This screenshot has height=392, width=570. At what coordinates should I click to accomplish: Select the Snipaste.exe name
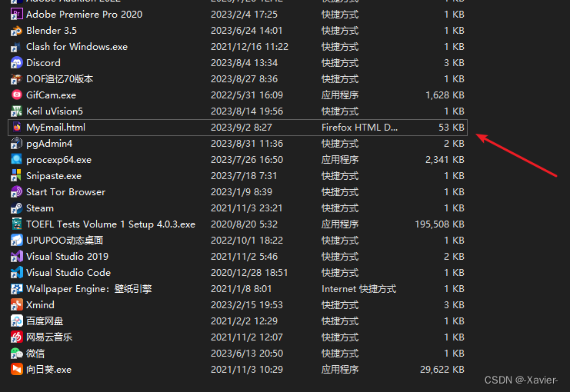(x=54, y=176)
